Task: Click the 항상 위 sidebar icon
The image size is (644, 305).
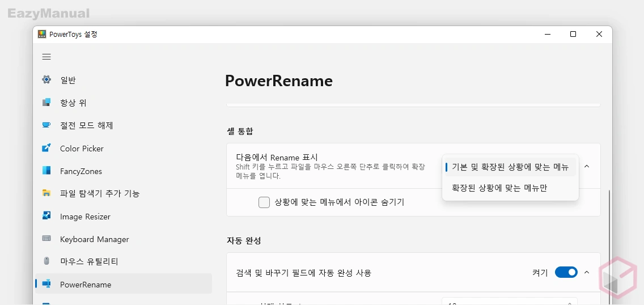Action: coord(46,102)
